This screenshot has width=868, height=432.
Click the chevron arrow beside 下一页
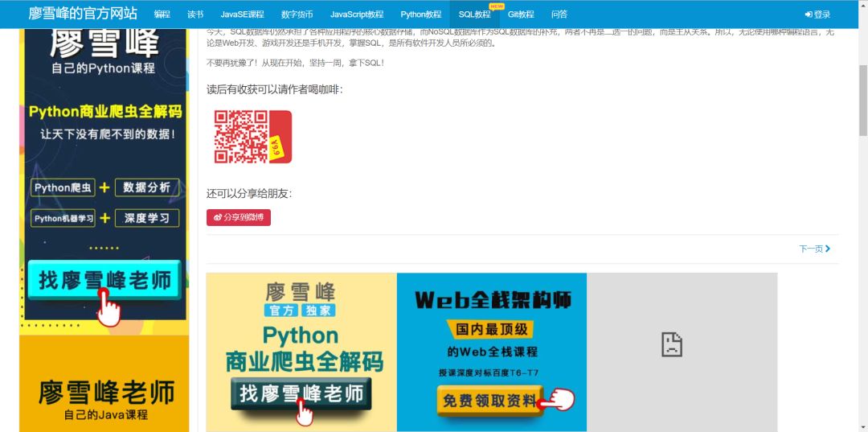pos(828,249)
